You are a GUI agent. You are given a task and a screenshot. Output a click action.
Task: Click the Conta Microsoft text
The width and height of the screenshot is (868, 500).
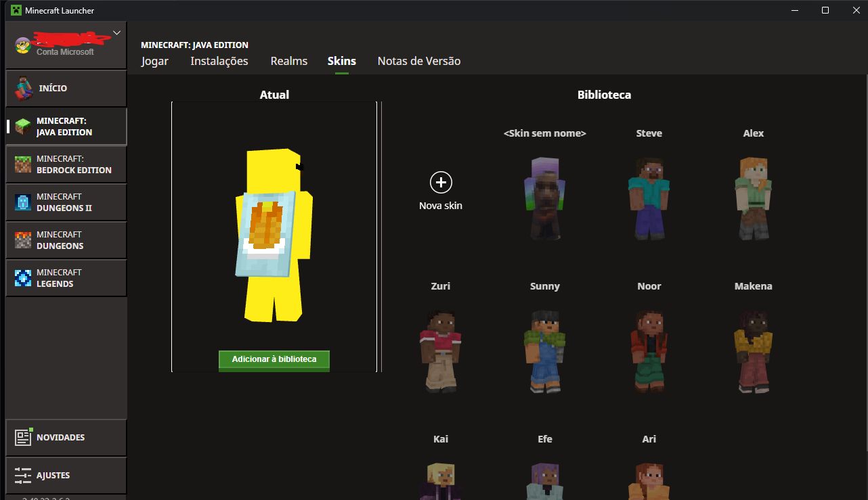(66, 52)
